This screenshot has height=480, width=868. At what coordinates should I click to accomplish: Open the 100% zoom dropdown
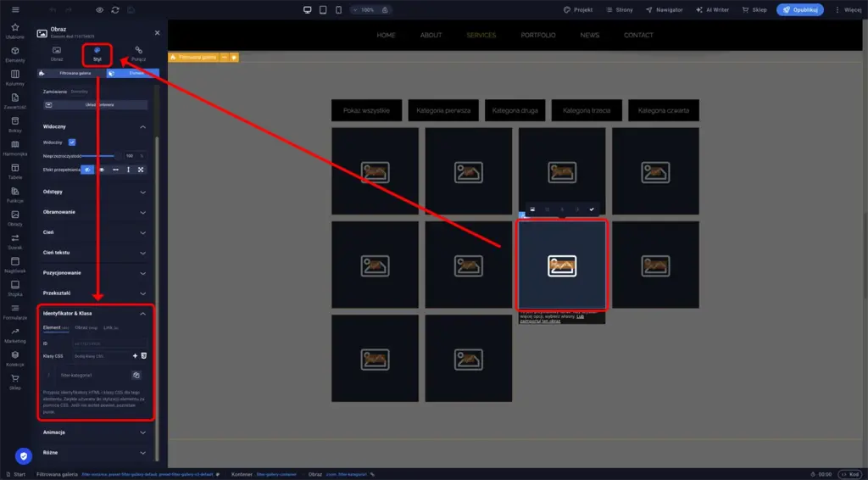click(364, 10)
